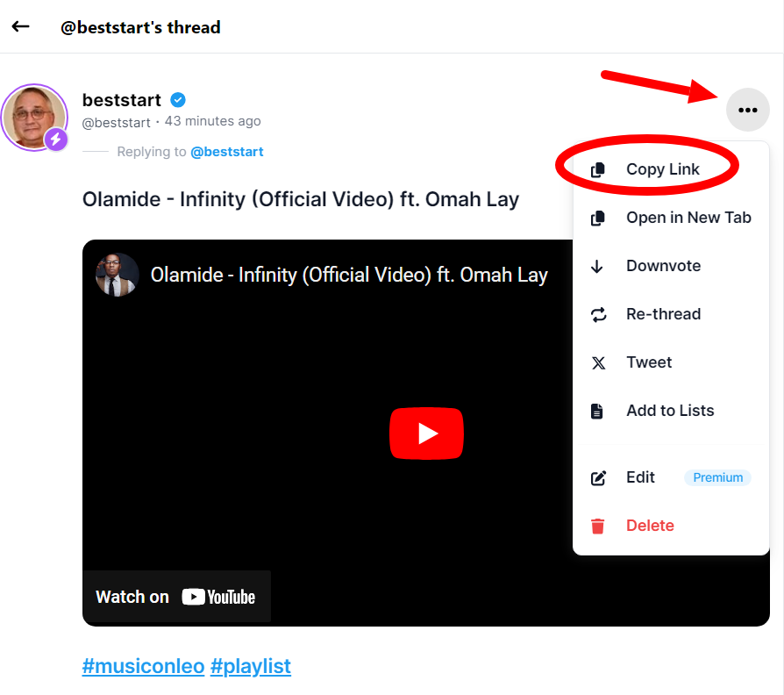Click the back arrow icon
Screen dimensions: 784x695
point(21,26)
